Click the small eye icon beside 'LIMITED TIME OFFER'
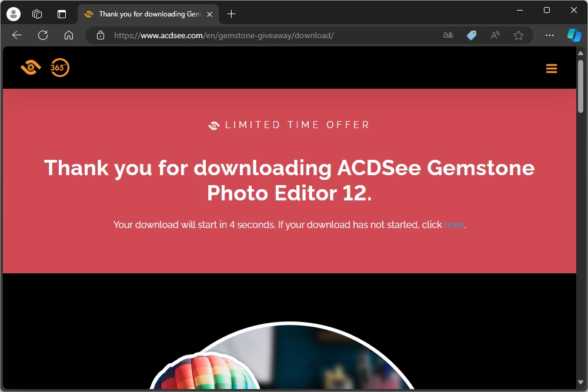Viewport: 588px width, 392px height. [214, 126]
